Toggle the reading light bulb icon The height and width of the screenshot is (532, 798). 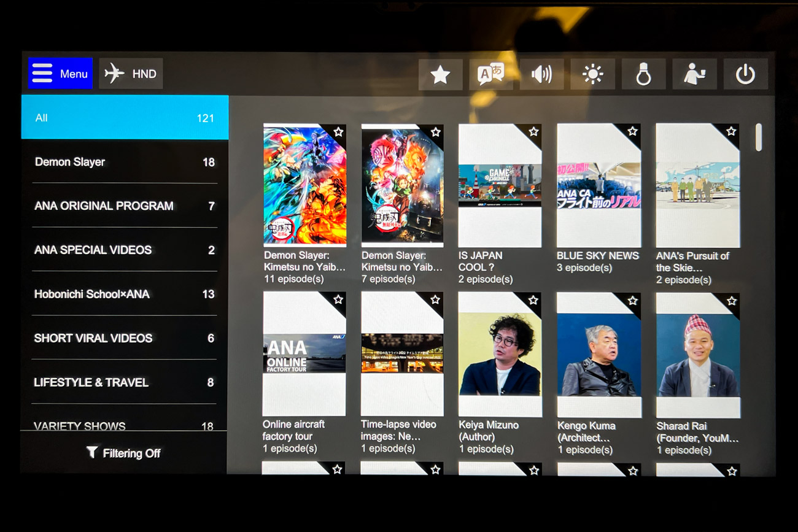pos(643,75)
